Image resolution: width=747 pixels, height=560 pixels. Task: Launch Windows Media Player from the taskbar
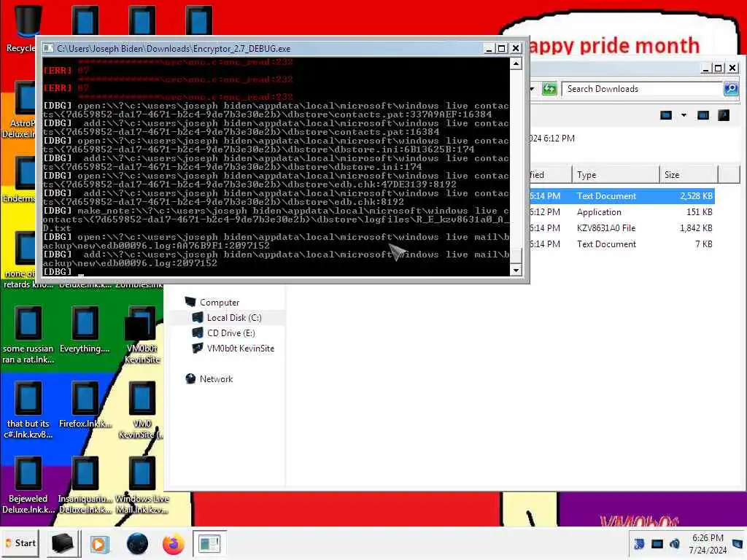(x=99, y=544)
